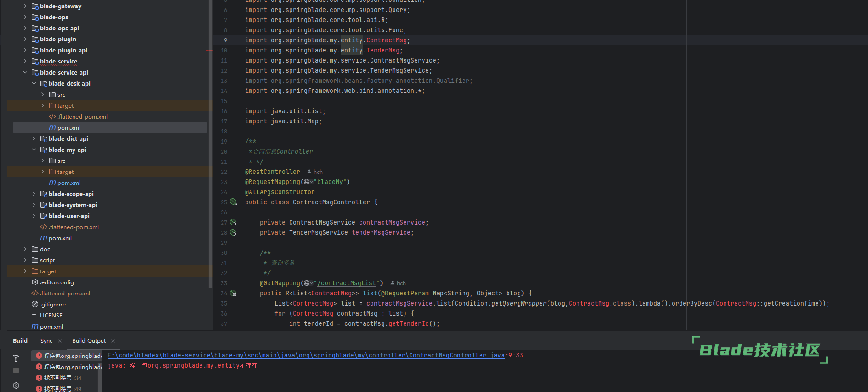868x392 pixels.
Task: Collapse the blade-service-api module
Action: [x=25, y=72]
